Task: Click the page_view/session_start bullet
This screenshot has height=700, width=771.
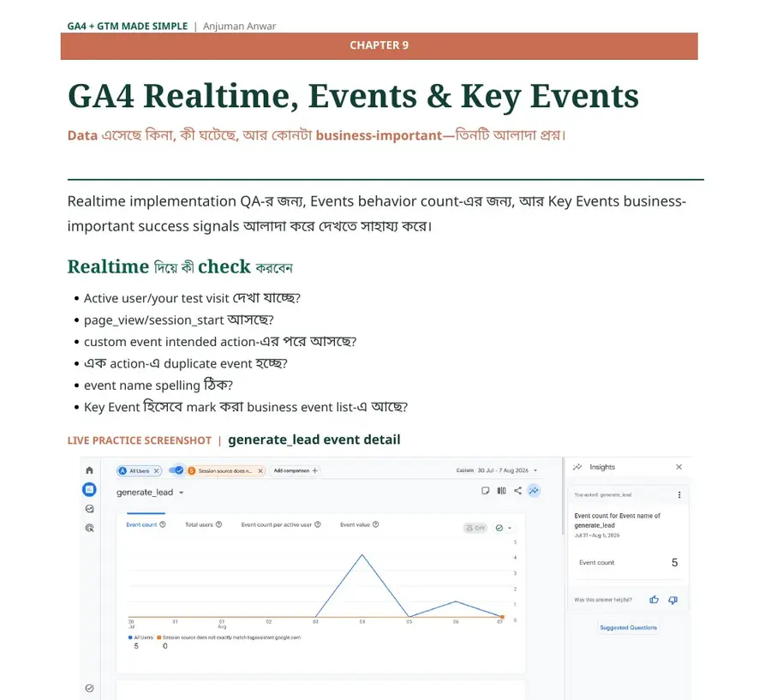Action: point(178,320)
